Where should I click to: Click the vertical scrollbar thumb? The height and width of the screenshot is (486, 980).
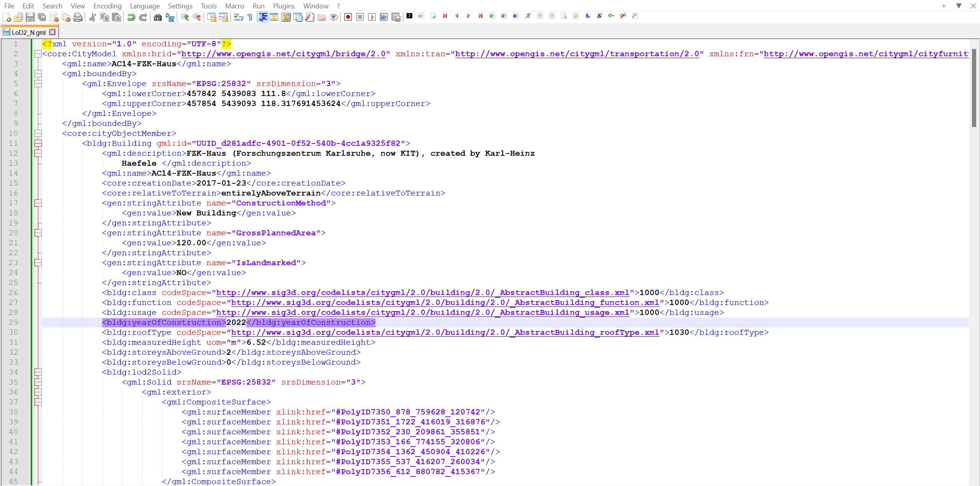point(974,88)
